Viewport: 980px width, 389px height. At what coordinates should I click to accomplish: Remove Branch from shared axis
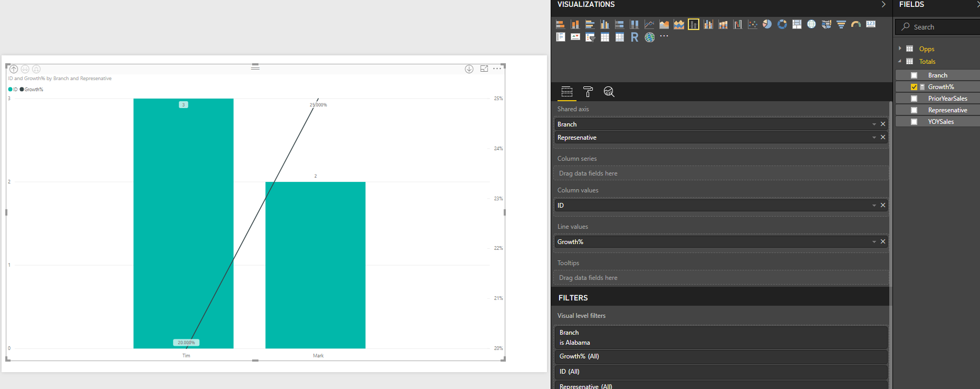(x=883, y=124)
